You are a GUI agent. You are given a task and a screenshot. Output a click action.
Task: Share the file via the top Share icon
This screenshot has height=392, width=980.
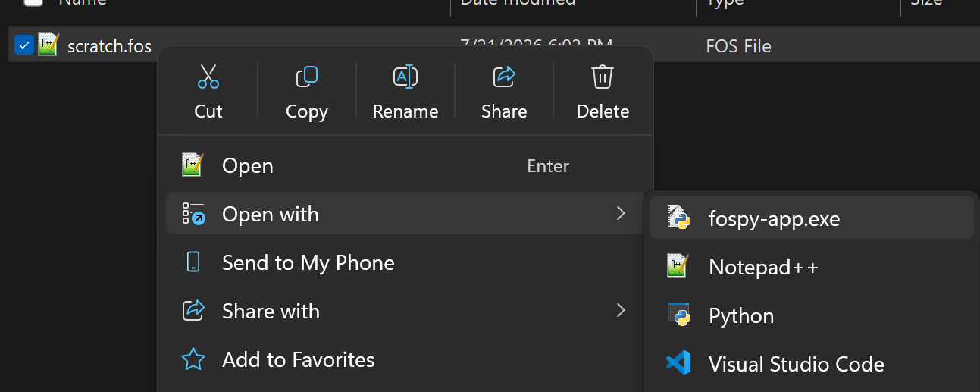point(504,77)
